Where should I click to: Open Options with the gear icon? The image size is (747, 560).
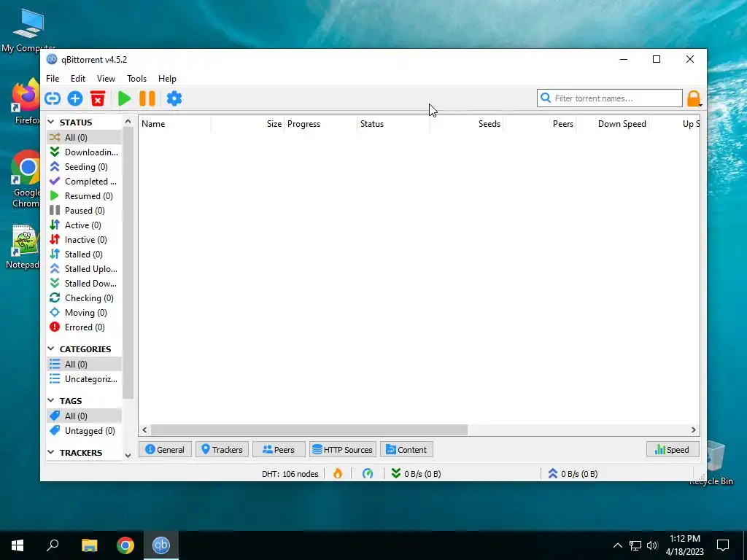click(x=174, y=98)
